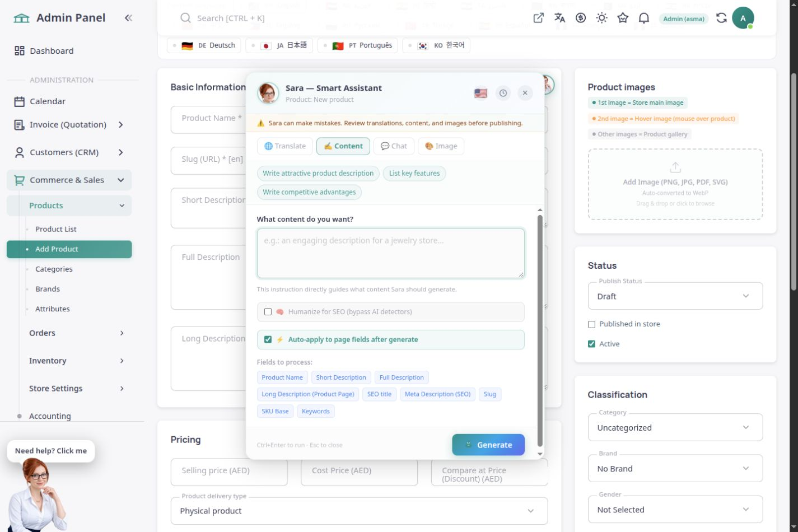This screenshot has width=798, height=532.
Task: Click the US flag language icon in Sara dialog
Action: (x=480, y=93)
